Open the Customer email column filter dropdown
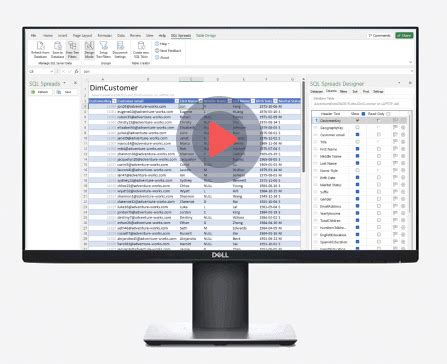 (177, 101)
